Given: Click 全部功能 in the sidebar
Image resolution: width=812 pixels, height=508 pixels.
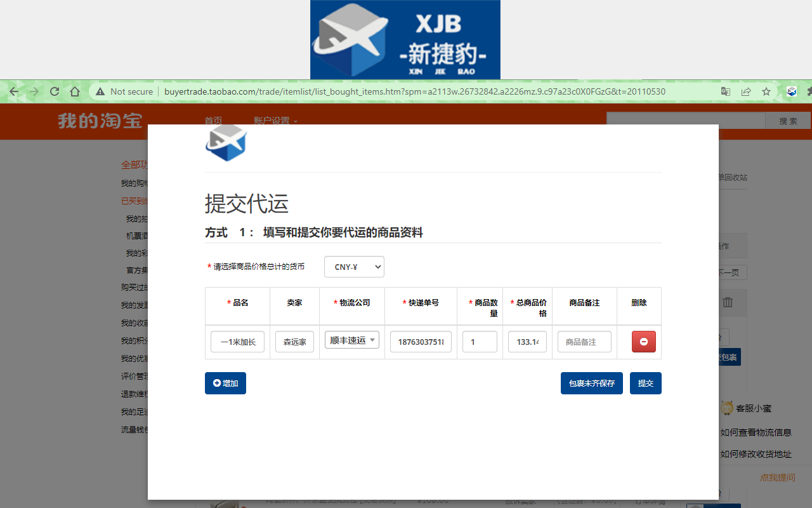Looking at the screenshot, I should [x=134, y=165].
